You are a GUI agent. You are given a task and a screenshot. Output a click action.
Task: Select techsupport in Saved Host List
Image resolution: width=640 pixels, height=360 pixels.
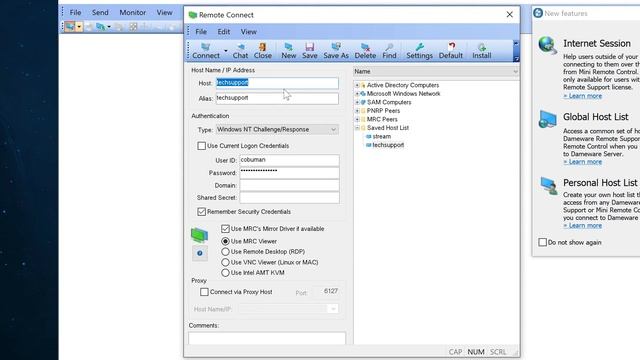click(388, 145)
